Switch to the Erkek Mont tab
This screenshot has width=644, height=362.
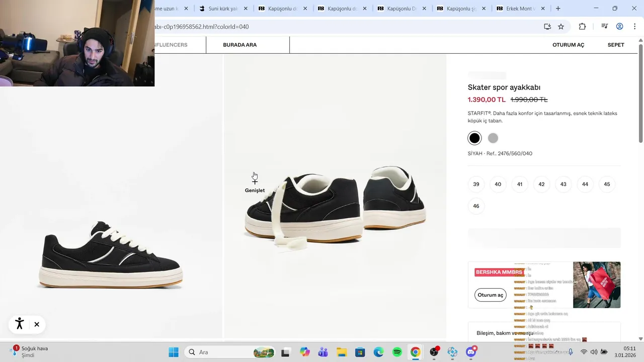point(520,9)
